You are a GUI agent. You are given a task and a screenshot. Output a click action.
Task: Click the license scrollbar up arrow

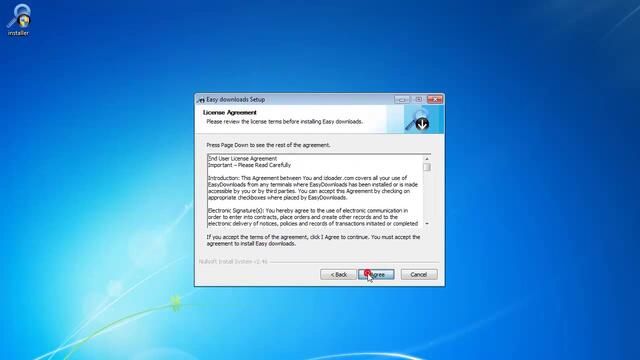427,158
